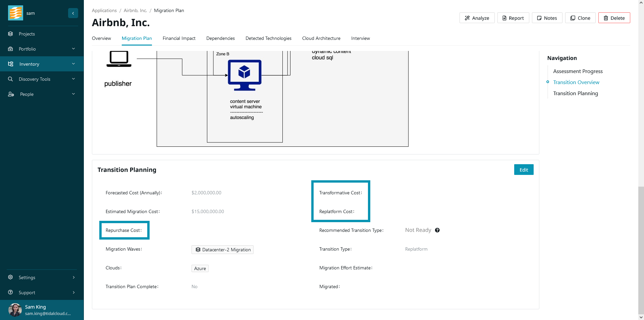Switch to the Cloud Architecture tab
The width and height of the screenshot is (644, 320).
(321, 39)
